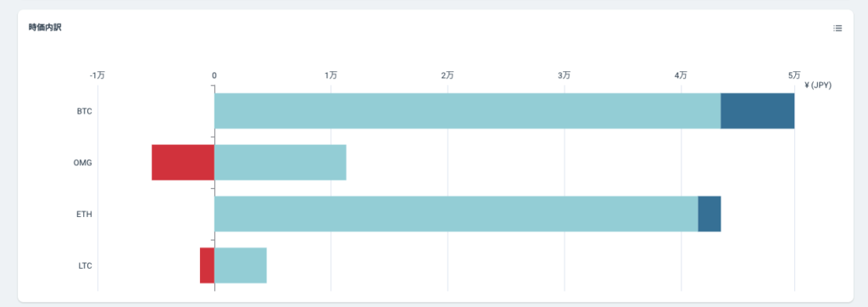Select the LTC axis label
The height and width of the screenshot is (307, 868).
click(x=85, y=265)
